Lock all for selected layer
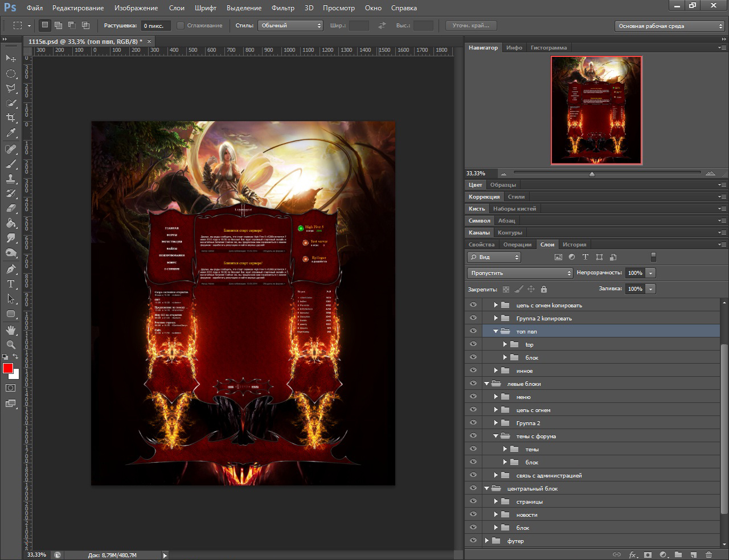729x560 pixels. [543, 289]
